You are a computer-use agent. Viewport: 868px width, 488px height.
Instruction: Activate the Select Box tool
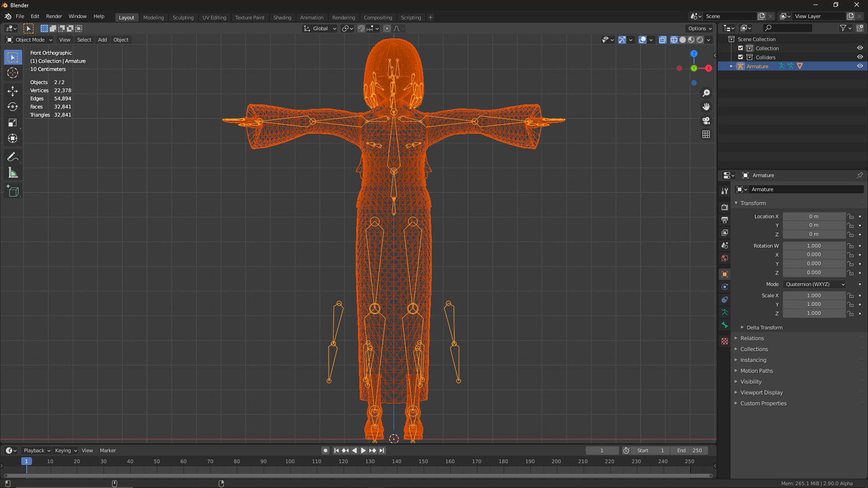coord(13,57)
